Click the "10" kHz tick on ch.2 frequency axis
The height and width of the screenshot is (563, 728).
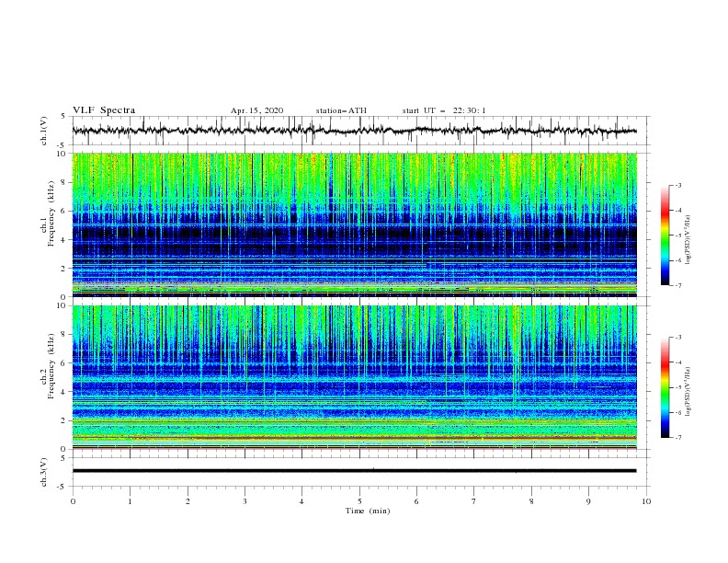pos(63,305)
